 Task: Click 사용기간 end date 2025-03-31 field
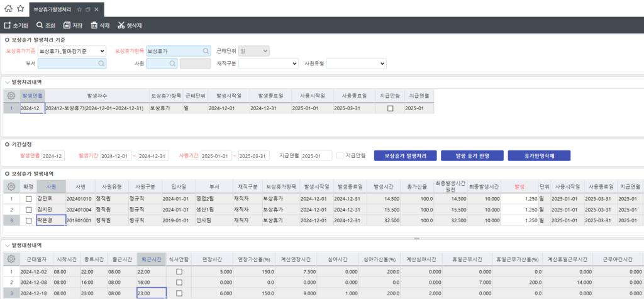[254, 156]
